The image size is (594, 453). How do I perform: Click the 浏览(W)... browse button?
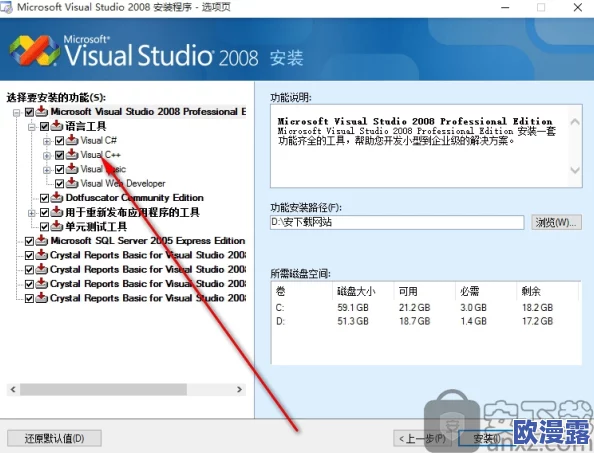click(556, 223)
